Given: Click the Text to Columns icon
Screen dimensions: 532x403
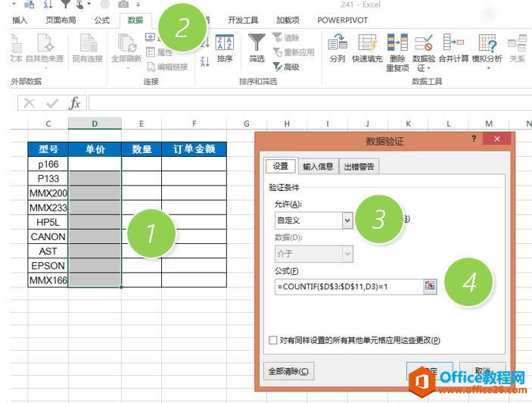Looking at the screenshot, I should click(338, 42).
